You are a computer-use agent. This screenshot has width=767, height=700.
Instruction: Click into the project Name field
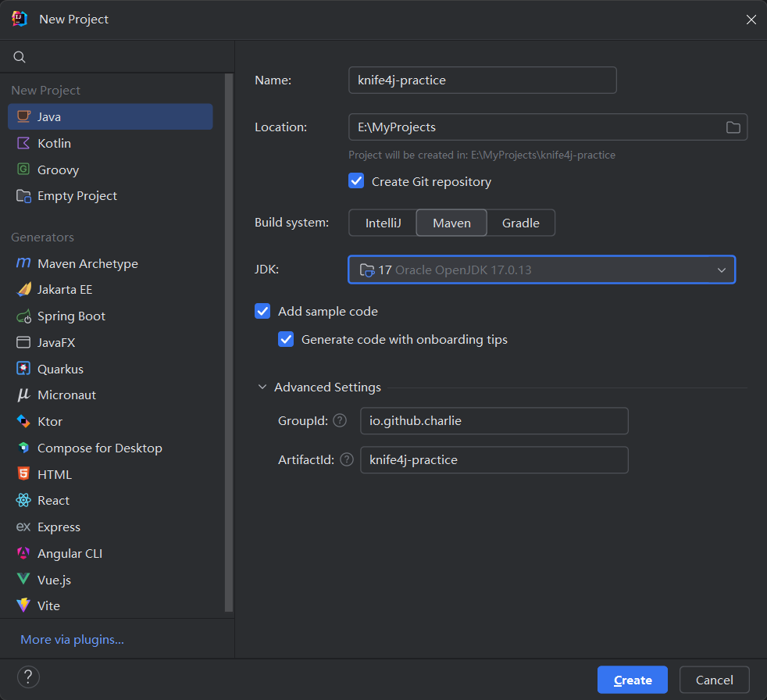click(x=483, y=80)
